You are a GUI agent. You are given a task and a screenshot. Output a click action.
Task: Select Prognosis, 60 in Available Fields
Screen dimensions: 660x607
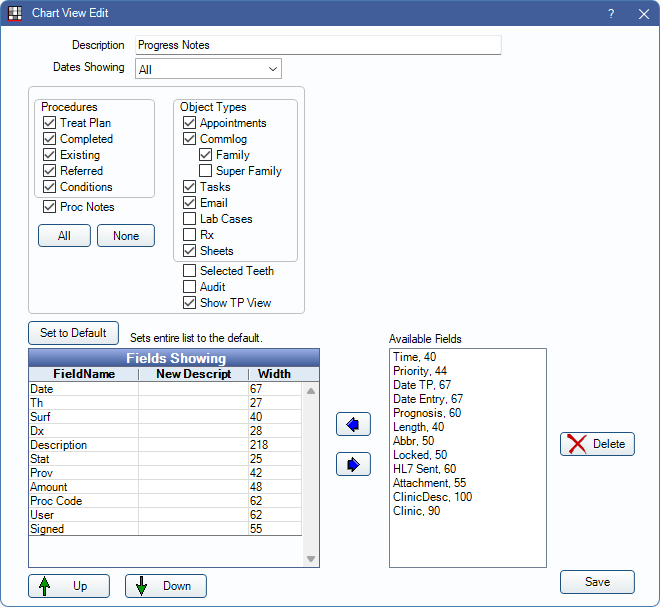(x=427, y=413)
